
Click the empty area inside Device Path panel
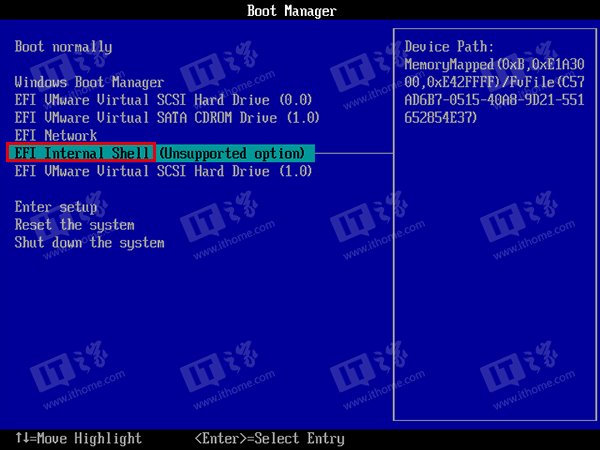point(492,280)
